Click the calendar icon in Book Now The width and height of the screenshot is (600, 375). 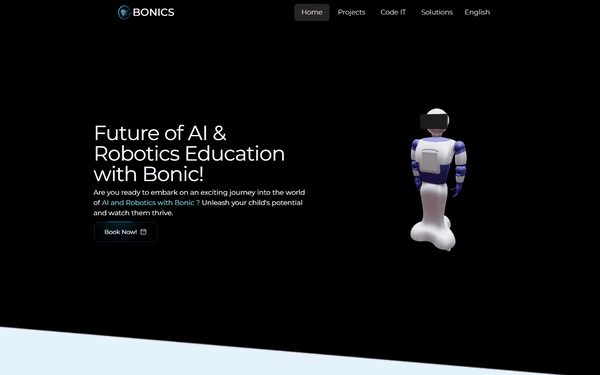point(143,232)
